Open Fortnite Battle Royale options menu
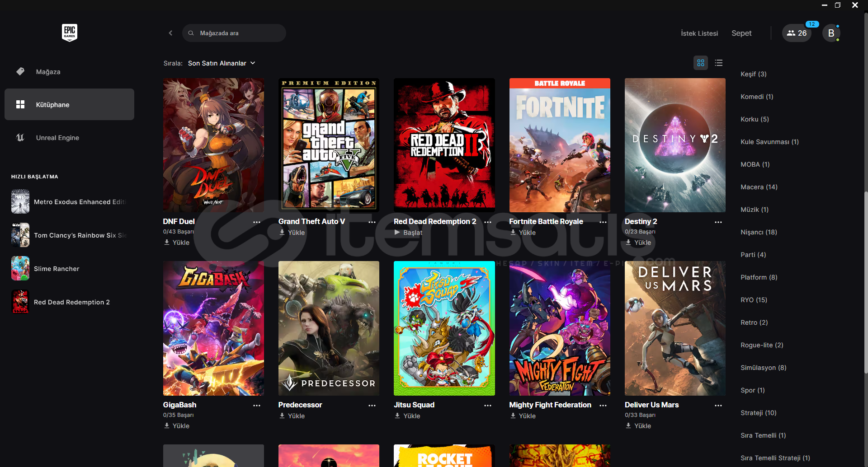 (x=603, y=222)
